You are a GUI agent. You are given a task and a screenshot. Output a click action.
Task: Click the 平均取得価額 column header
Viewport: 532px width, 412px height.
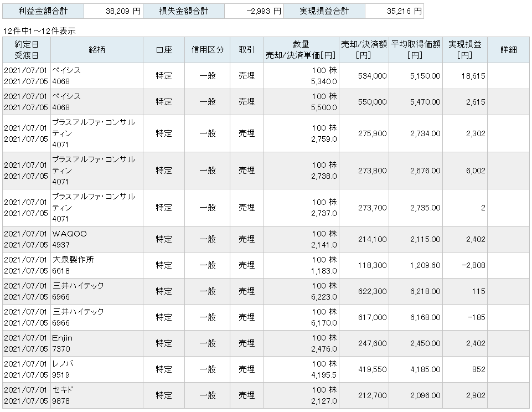(x=416, y=50)
